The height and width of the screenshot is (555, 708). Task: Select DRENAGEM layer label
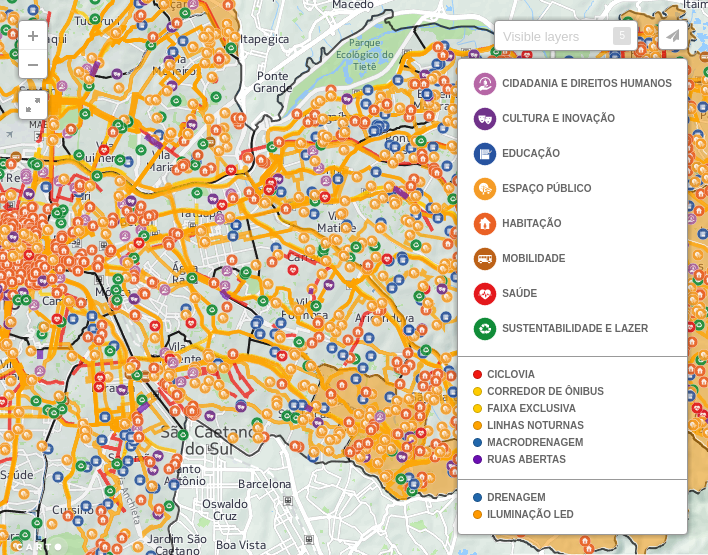(516, 497)
